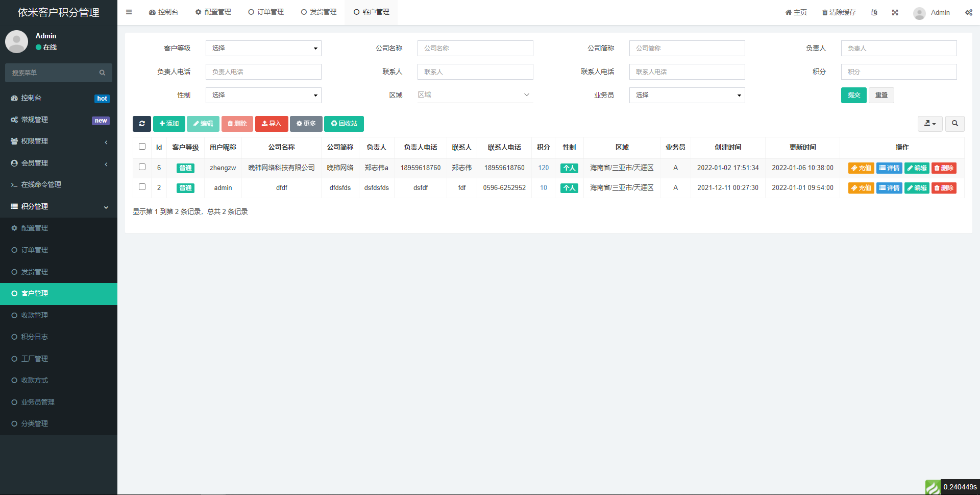Open the search icon button above table
The height and width of the screenshot is (495, 980).
click(x=954, y=124)
